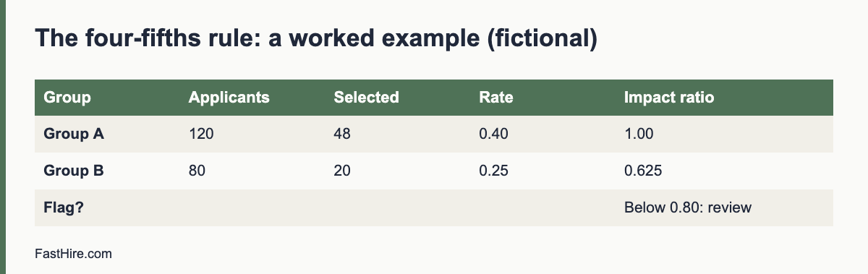The width and height of the screenshot is (868, 274).
Task: Select the 0.625 impact ratio cell
Action: pos(643,171)
